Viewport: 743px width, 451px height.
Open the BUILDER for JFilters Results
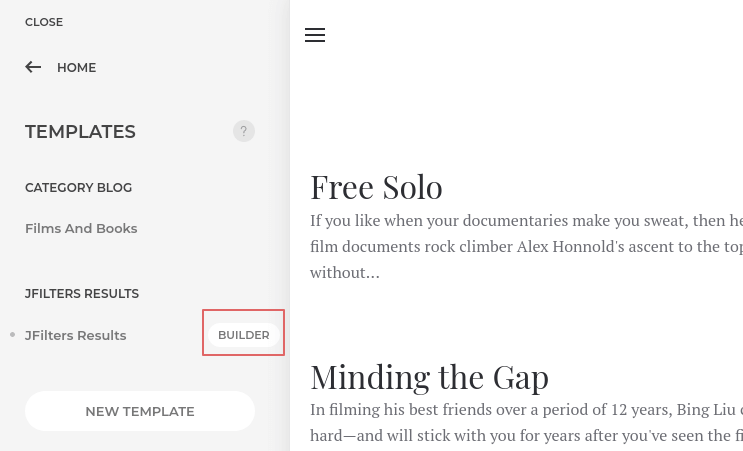tap(244, 335)
